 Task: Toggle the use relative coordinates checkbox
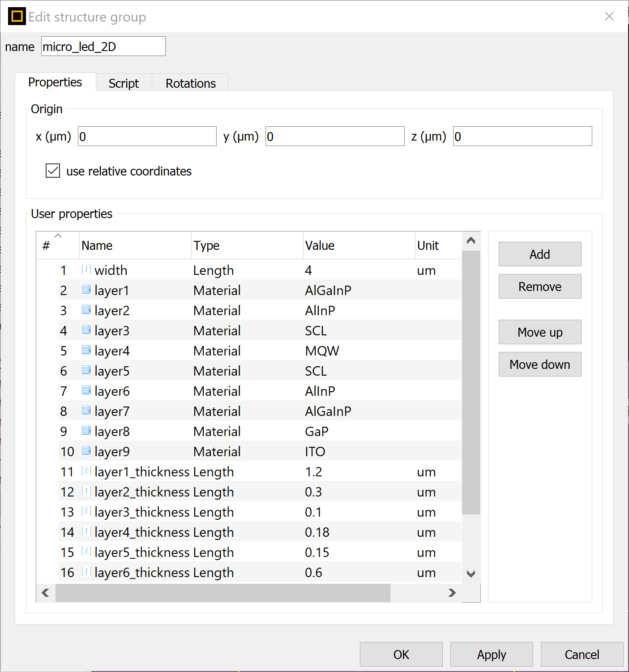tap(53, 171)
